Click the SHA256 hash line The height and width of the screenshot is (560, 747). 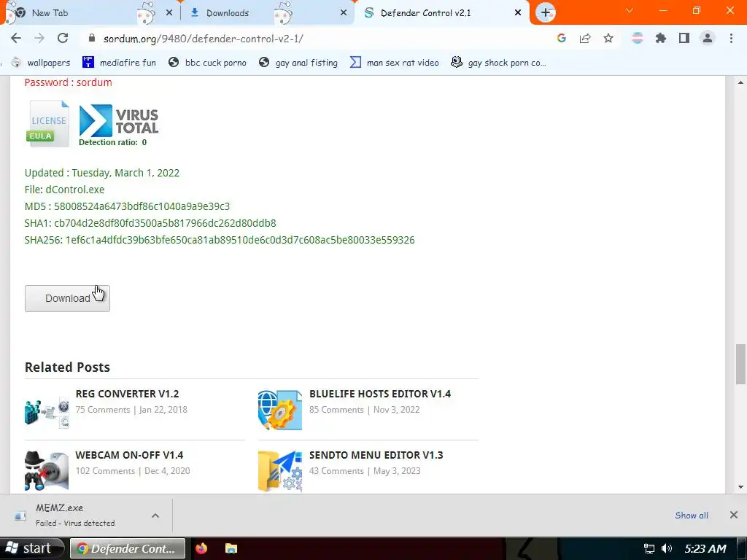pyautogui.click(x=220, y=240)
